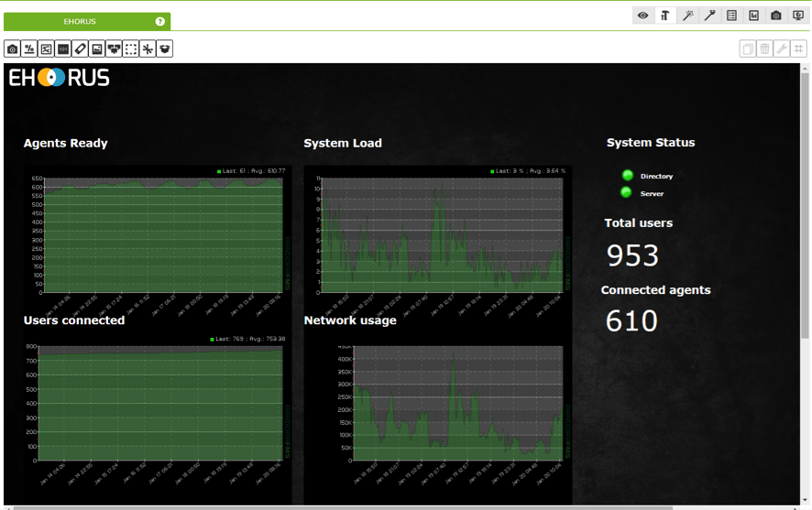
Task: Switch to the View eye tab
Action: (x=642, y=16)
